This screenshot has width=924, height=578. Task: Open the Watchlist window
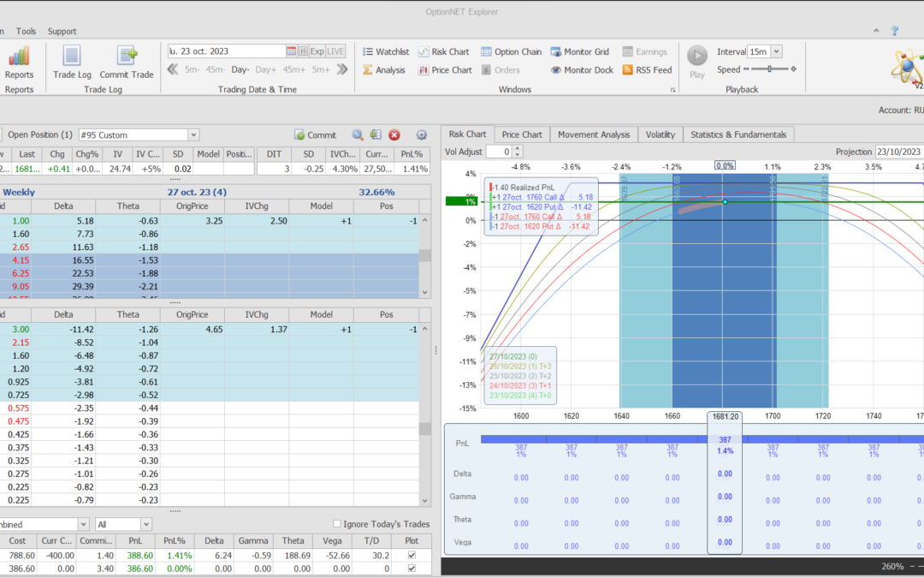pos(385,51)
